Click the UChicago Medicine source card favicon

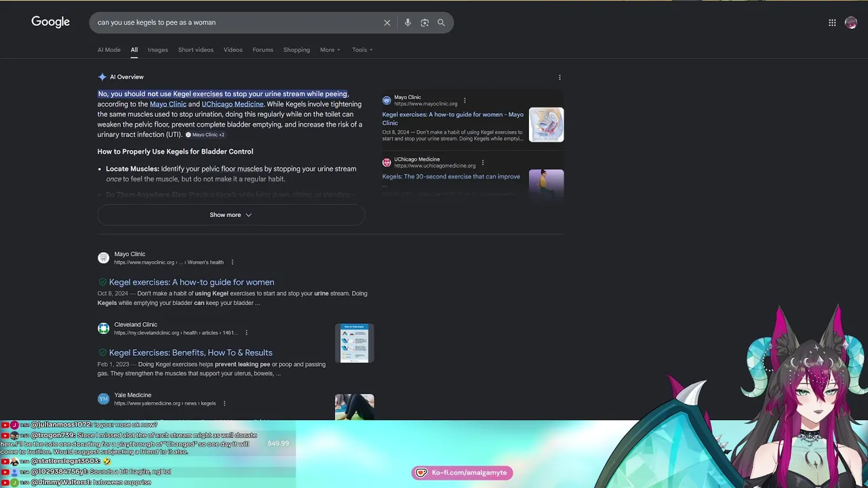tap(387, 162)
